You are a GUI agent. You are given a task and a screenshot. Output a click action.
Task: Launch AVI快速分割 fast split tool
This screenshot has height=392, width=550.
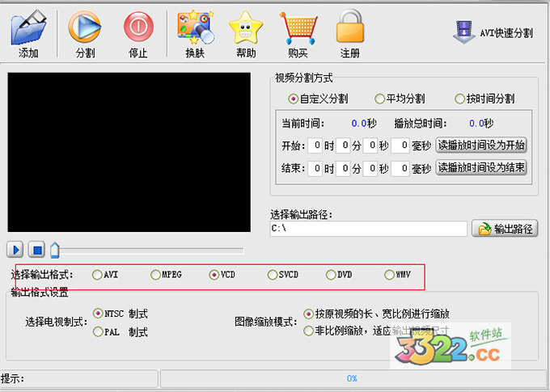tap(493, 32)
